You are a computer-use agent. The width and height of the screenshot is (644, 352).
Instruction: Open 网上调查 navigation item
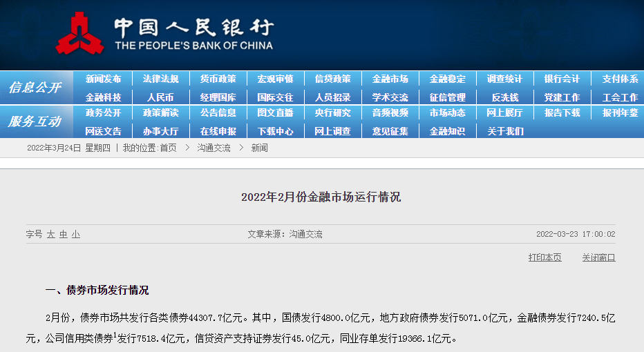pos(332,131)
